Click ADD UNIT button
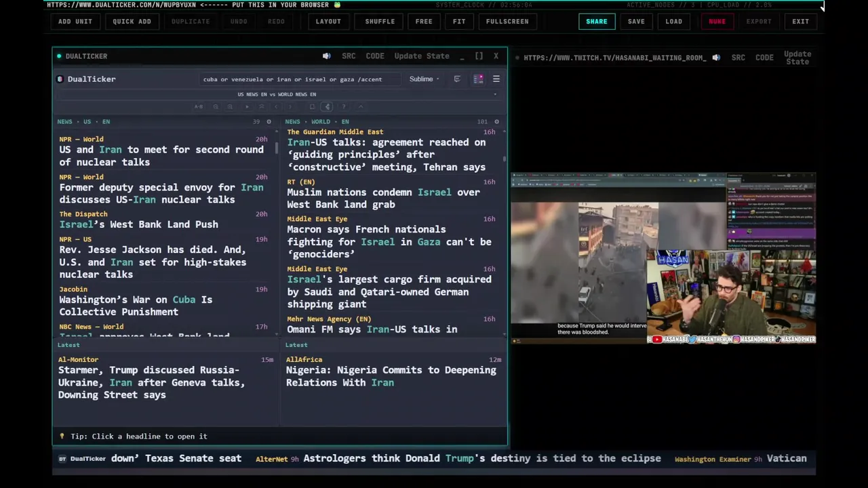 pyautogui.click(x=75, y=22)
